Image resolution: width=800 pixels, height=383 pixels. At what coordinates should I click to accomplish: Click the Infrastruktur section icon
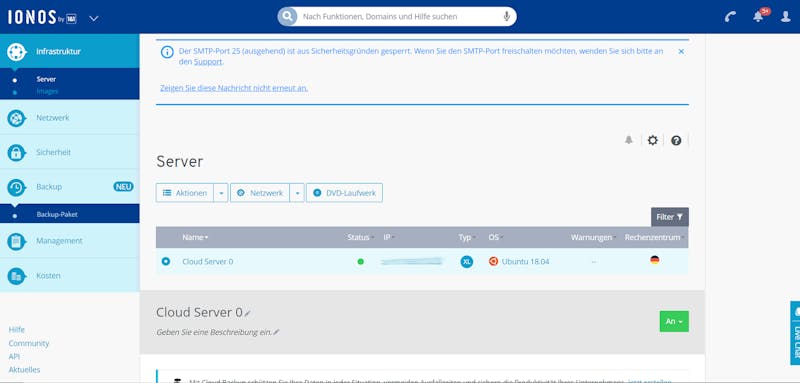click(16, 52)
